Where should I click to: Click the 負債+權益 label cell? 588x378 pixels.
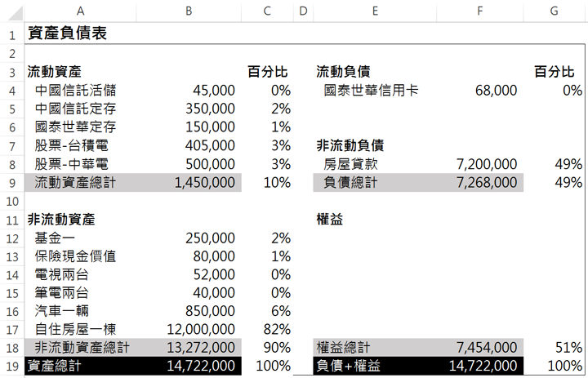point(375,366)
